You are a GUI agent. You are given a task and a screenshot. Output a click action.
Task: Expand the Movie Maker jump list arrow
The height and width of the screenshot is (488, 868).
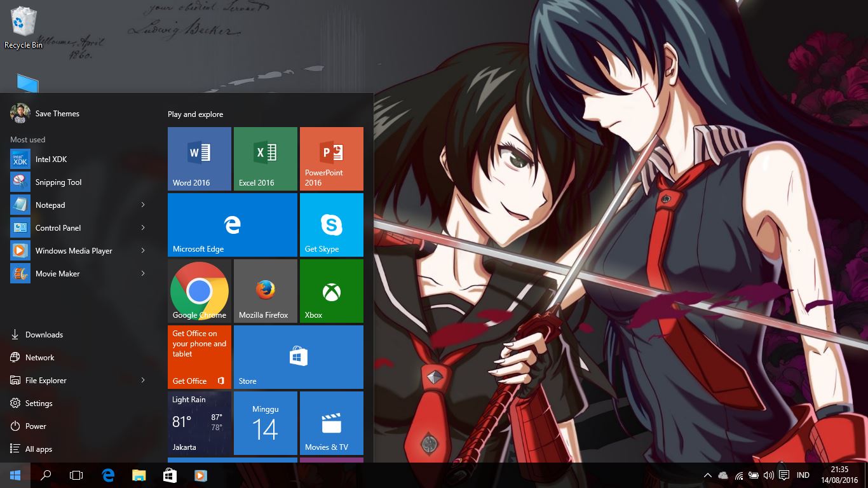point(143,273)
